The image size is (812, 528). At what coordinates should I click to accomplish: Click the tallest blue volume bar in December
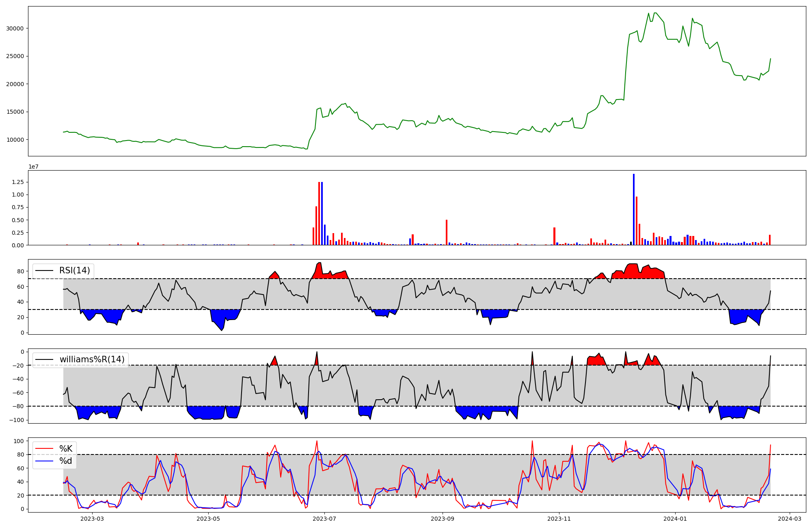point(634,209)
